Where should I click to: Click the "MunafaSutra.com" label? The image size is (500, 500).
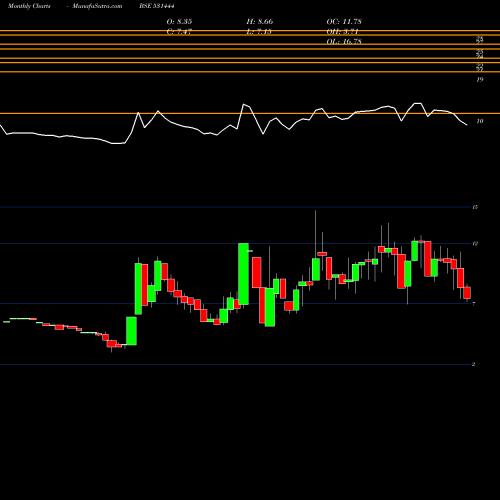(97, 6)
